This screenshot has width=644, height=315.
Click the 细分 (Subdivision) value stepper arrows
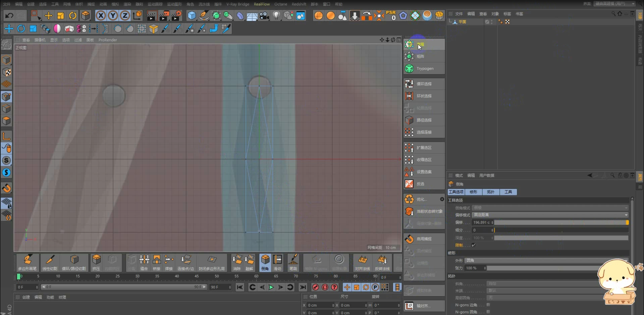pyautogui.click(x=492, y=230)
